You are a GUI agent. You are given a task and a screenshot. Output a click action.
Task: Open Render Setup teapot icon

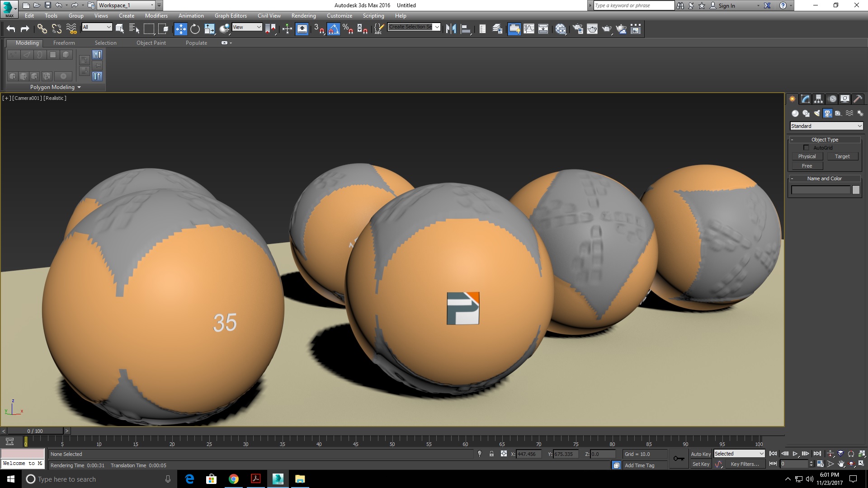[x=578, y=29]
